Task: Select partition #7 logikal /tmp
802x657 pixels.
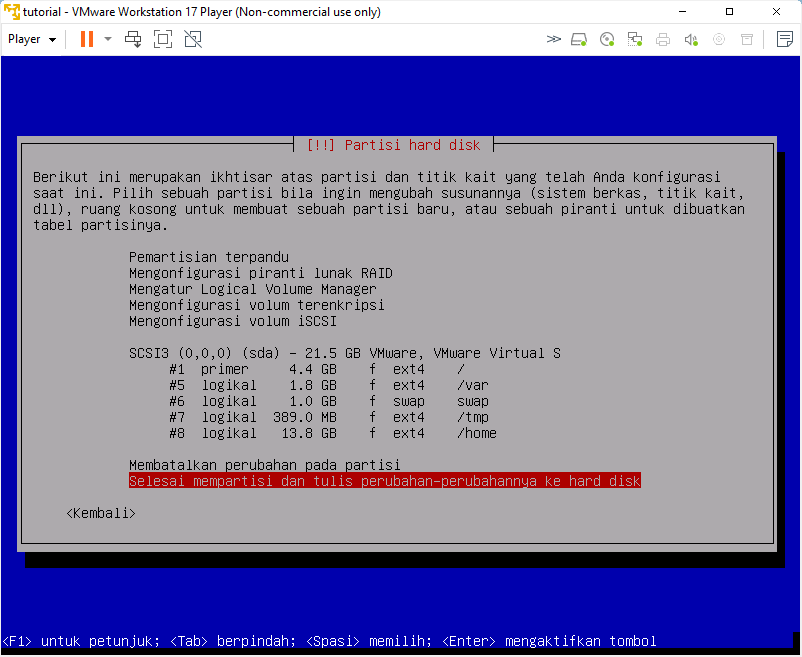Action: pyautogui.click(x=329, y=418)
